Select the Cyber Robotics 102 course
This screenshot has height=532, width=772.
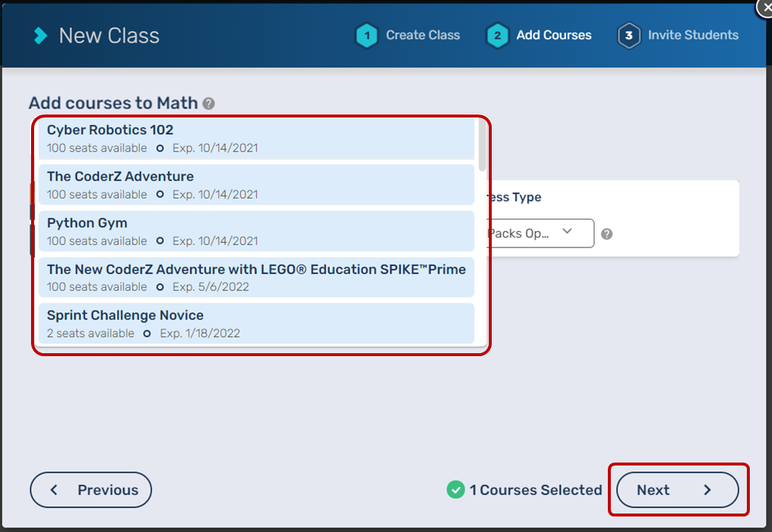coord(257,139)
